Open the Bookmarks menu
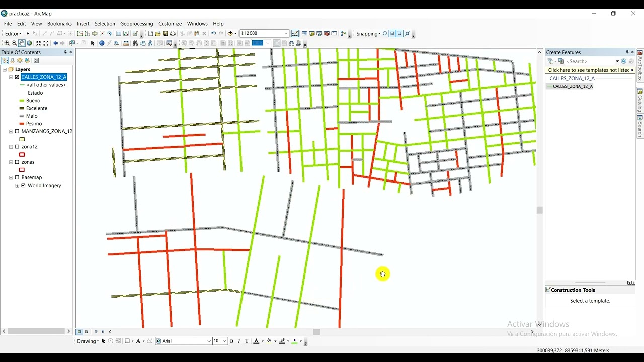 coord(59,24)
